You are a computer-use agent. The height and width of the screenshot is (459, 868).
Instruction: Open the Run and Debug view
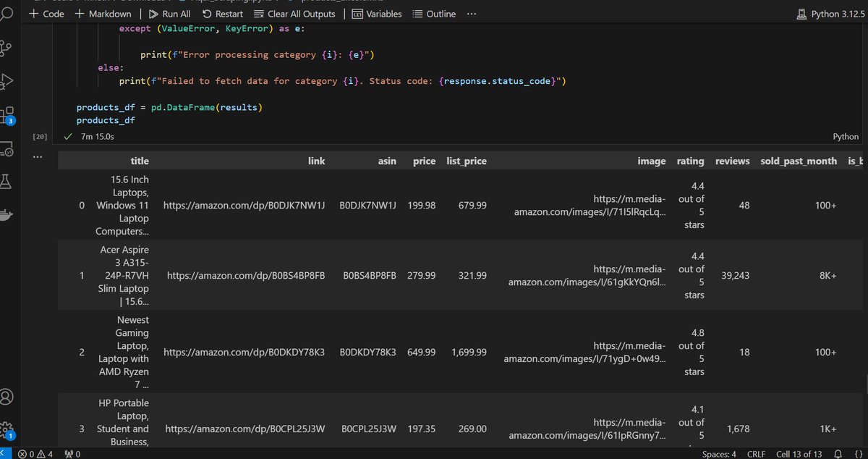7,80
